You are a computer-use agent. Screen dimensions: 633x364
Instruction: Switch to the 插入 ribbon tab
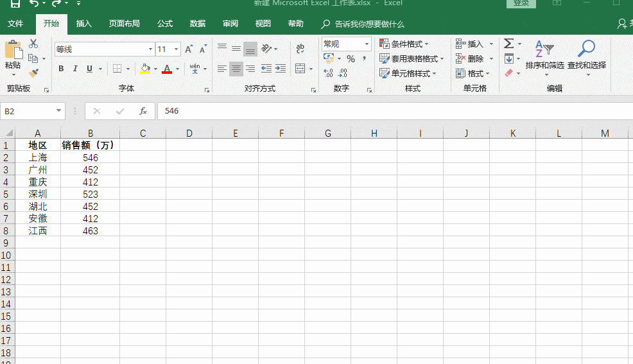[84, 24]
